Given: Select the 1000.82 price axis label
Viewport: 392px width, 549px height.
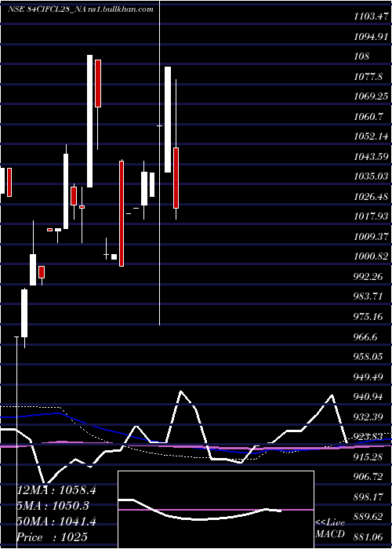Looking at the screenshot, I should [371, 256].
